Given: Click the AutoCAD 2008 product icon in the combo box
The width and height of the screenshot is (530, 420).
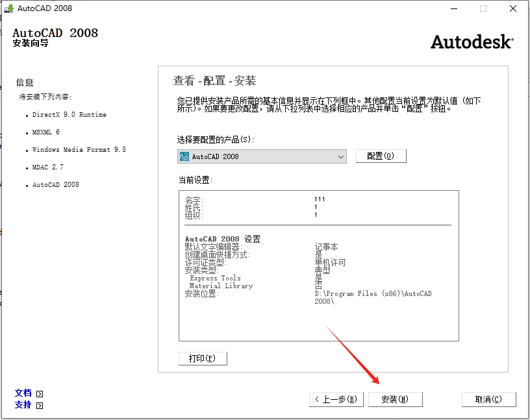Looking at the screenshot, I should click(184, 156).
